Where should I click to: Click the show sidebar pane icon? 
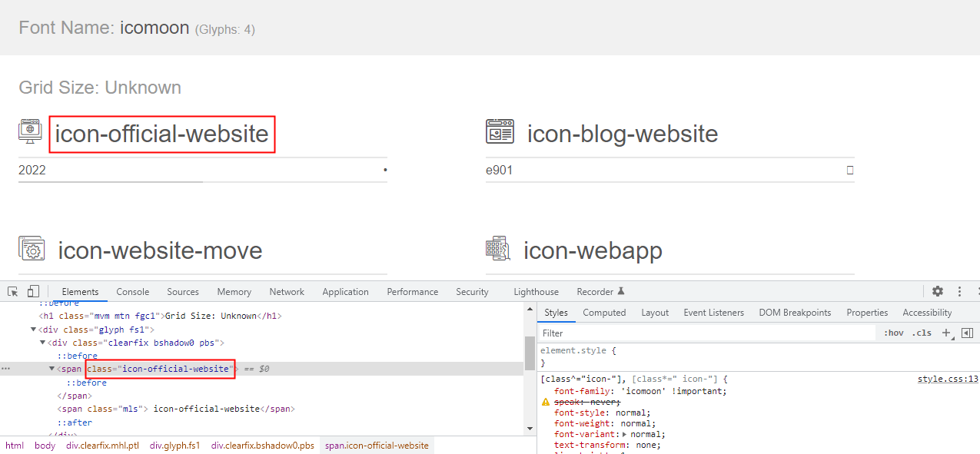[968, 333]
